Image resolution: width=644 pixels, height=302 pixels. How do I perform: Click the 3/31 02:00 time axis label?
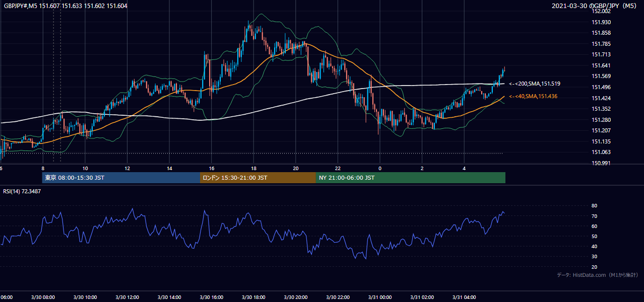pyautogui.click(x=422, y=297)
